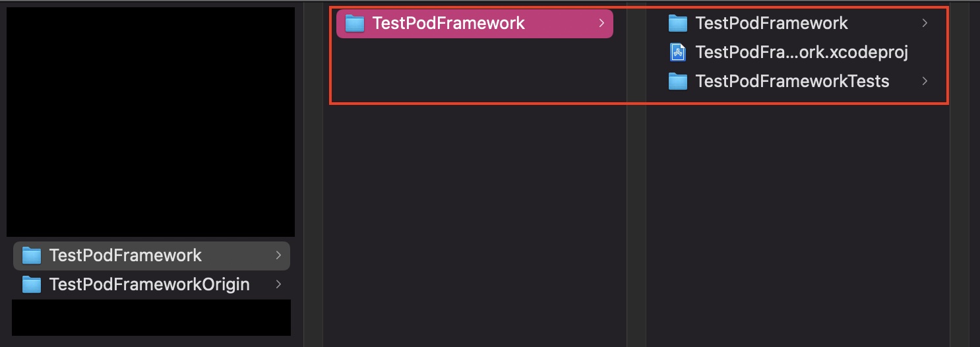Click the gray-highlighted TestPodFramework folder icon

click(x=32, y=255)
